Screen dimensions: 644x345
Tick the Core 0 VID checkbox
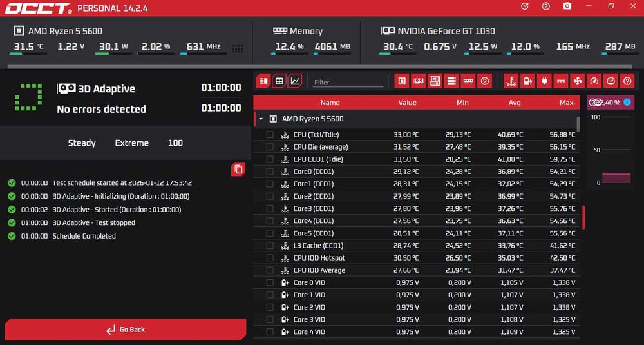[x=269, y=282]
